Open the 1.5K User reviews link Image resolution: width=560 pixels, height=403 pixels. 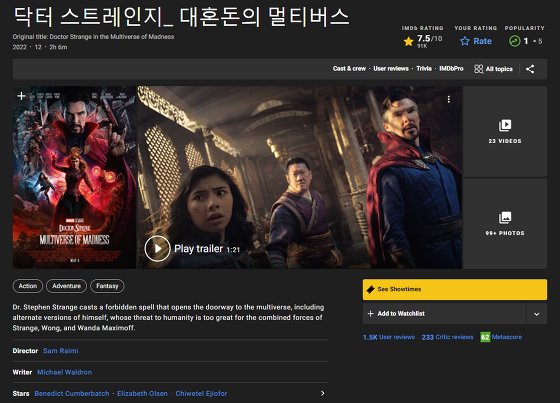click(389, 337)
